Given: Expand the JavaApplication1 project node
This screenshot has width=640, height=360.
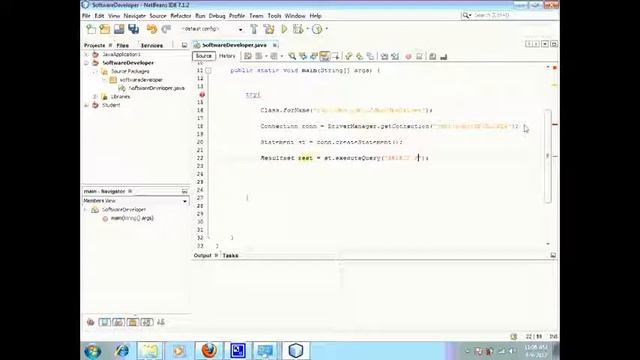Looking at the screenshot, I should [x=86, y=54].
